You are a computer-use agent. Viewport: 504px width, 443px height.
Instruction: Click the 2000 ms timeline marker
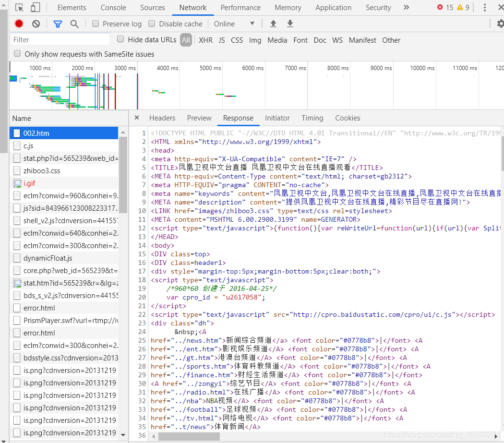(x=82, y=68)
